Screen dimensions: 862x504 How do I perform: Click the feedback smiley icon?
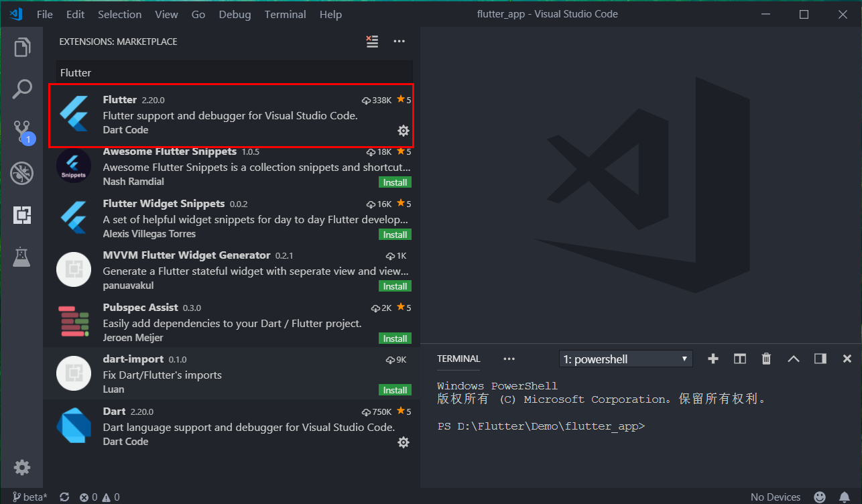coord(820,497)
